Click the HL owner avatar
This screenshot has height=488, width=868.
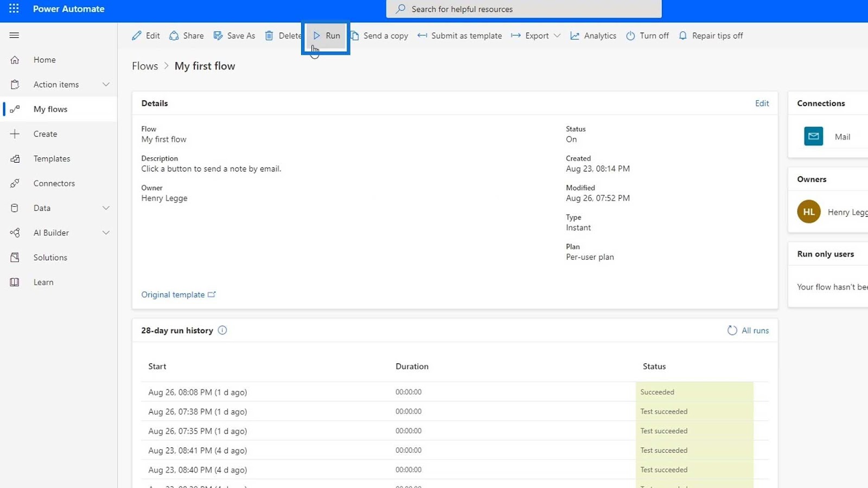point(809,212)
